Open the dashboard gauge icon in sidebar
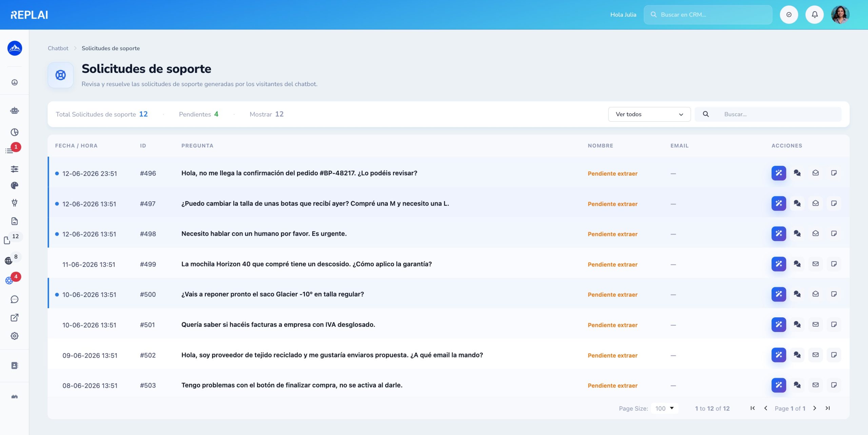The height and width of the screenshot is (435, 868). coord(15,82)
